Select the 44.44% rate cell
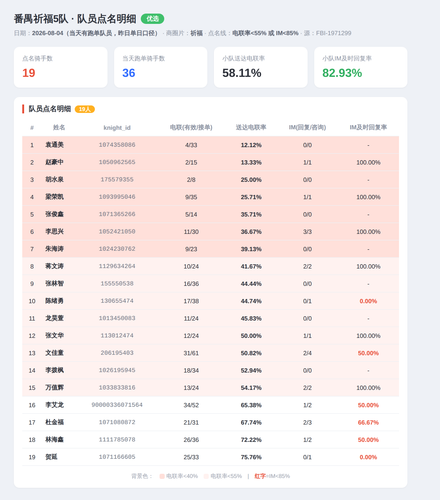440x500 pixels. [251, 284]
